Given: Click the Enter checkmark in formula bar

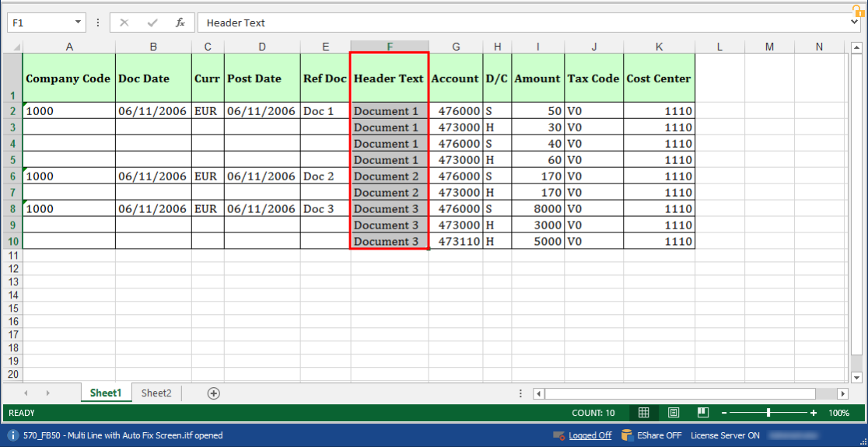Looking at the screenshot, I should click(152, 23).
